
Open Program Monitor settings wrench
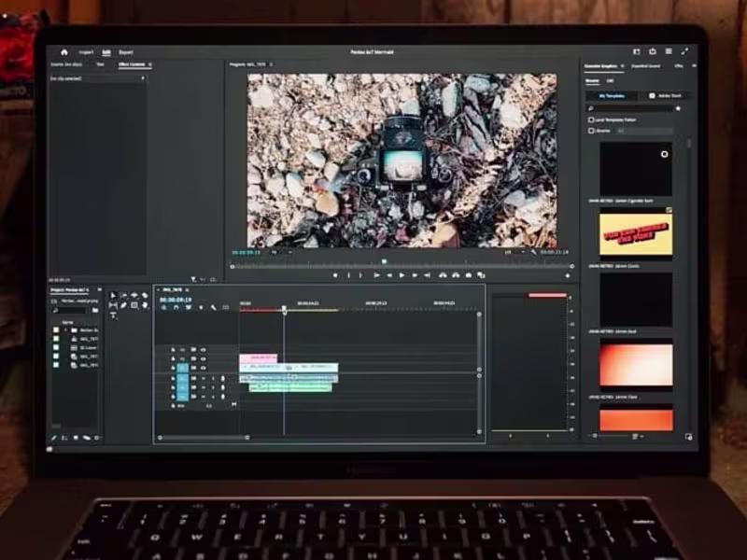pyautogui.click(x=533, y=252)
